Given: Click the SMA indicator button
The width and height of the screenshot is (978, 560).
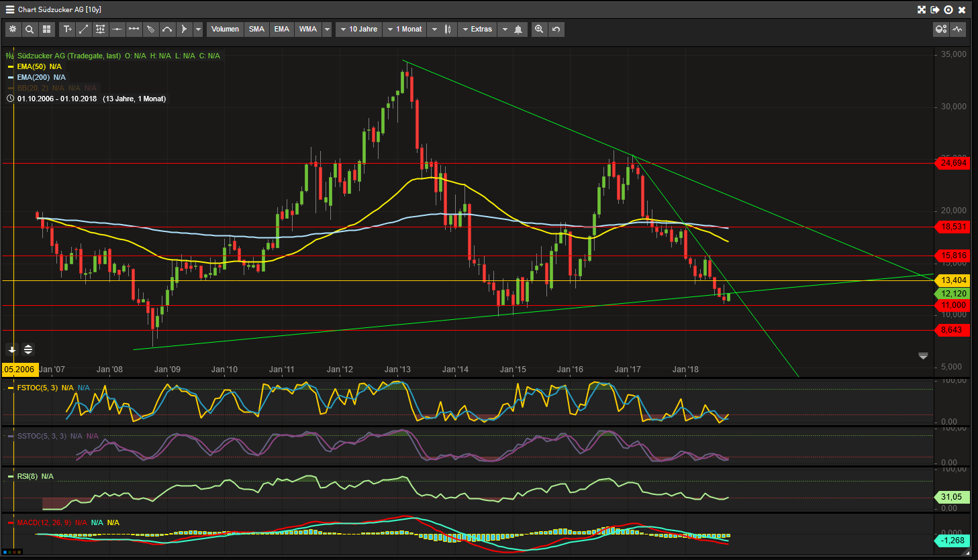Looking at the screenshot, I should (256, 30).
